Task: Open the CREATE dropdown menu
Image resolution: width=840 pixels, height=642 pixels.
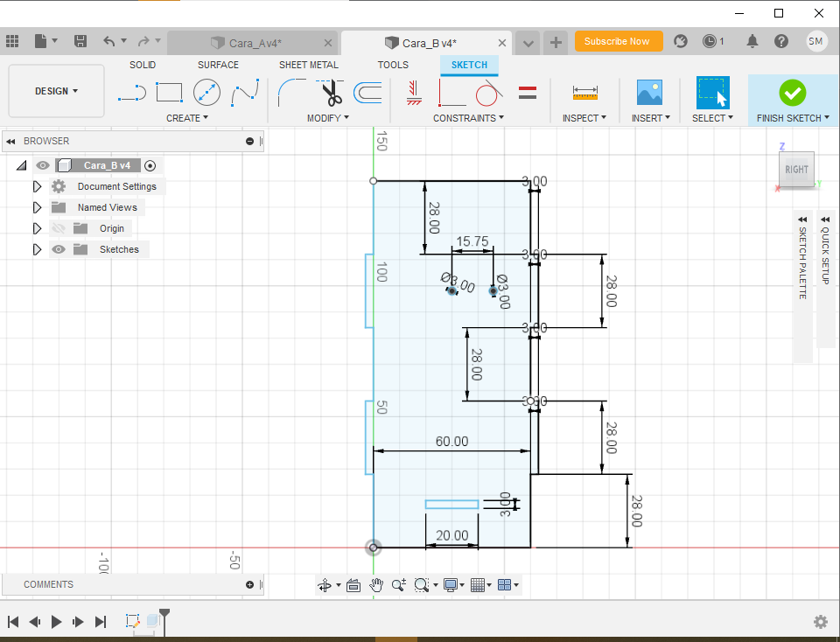Action: 187,118
